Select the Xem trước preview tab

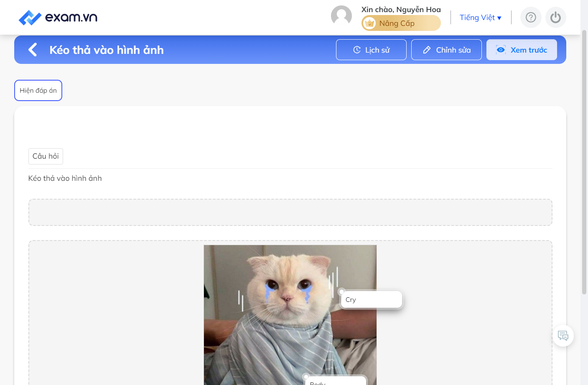(x=522, y=50)
